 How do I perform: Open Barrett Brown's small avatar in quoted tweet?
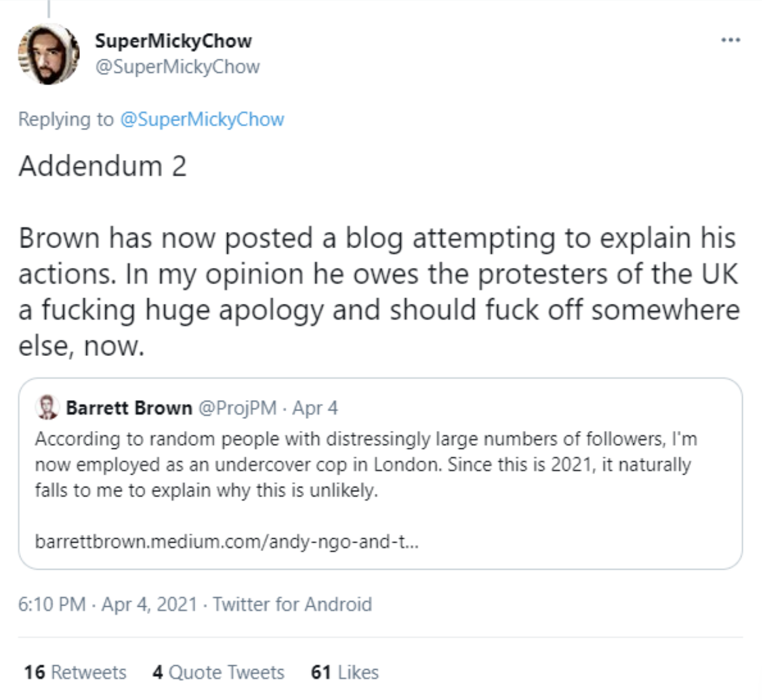pos(47,407)
